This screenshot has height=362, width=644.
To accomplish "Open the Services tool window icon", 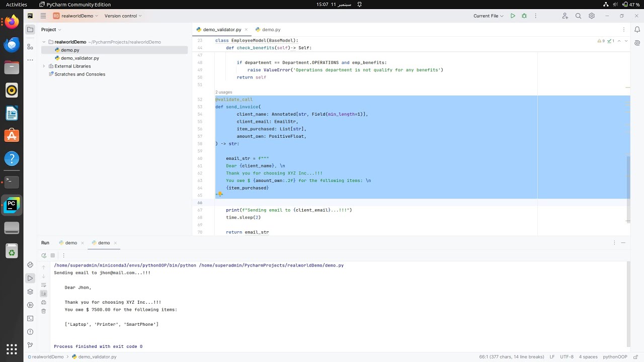I will 30,305.
